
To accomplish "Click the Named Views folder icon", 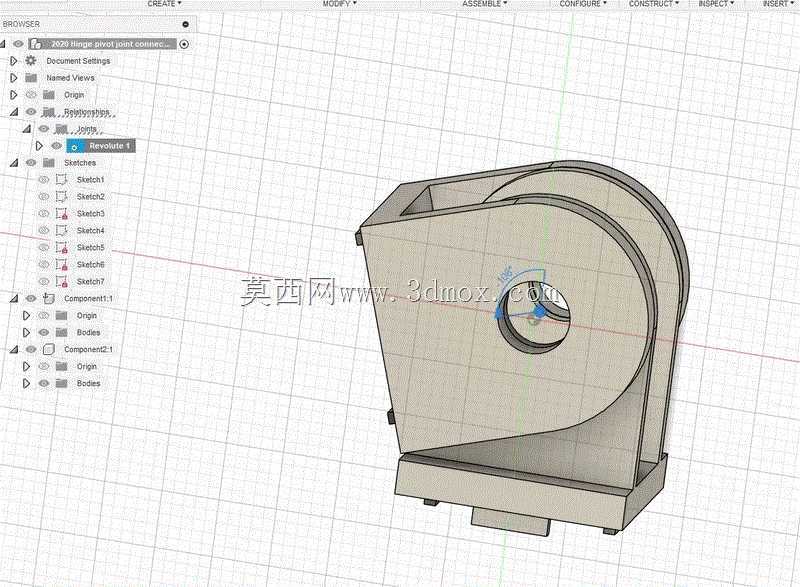I will (x=31, y=78).
